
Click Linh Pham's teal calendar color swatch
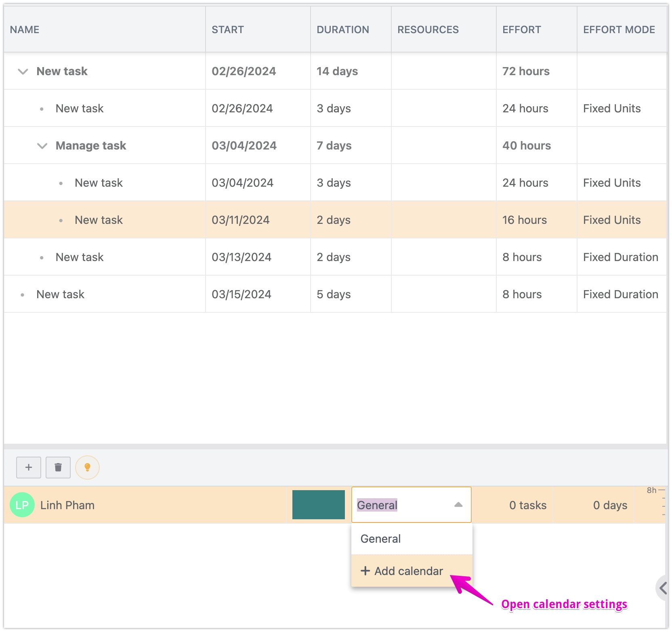pos(318,504)
